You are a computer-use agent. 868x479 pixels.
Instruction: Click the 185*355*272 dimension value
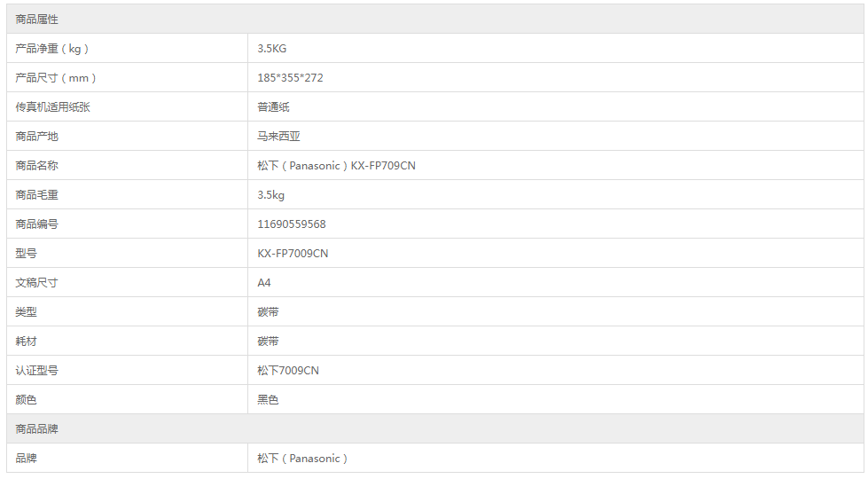(290, 78)
